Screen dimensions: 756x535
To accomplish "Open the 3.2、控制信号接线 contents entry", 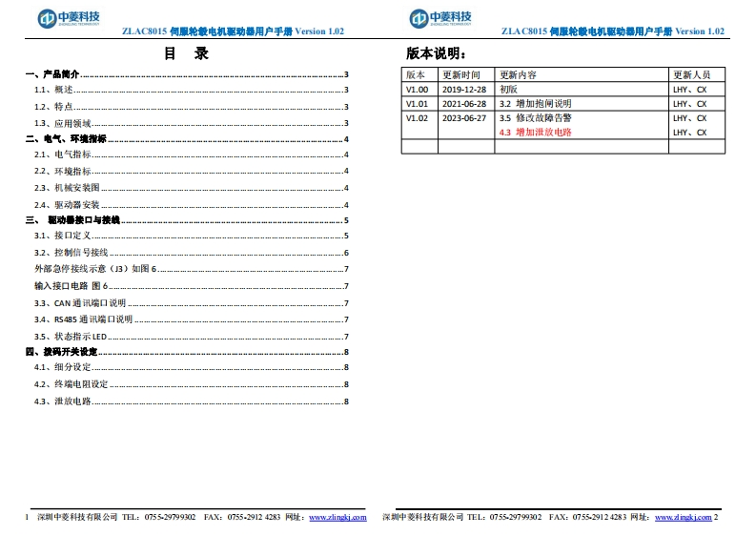I will point(72,253).
